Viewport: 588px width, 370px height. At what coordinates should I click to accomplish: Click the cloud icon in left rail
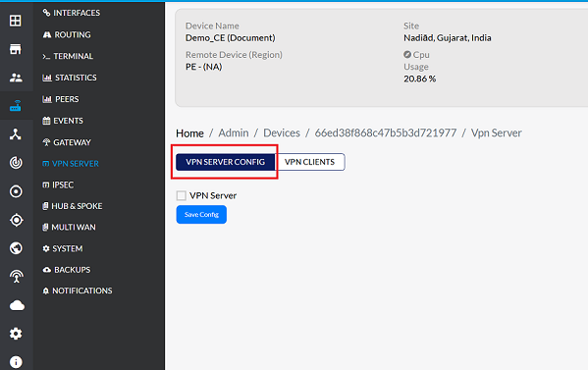point(17,305)
